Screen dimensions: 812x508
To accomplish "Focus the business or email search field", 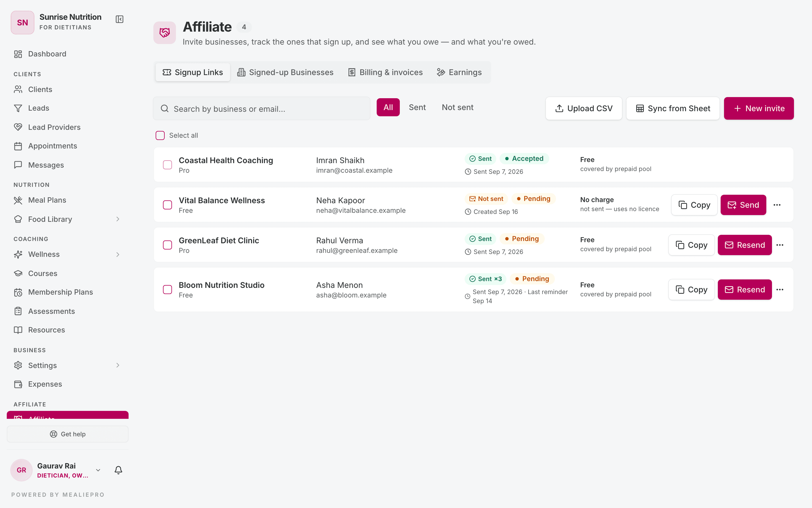I will pyautogui.click(x=262, y=109).
